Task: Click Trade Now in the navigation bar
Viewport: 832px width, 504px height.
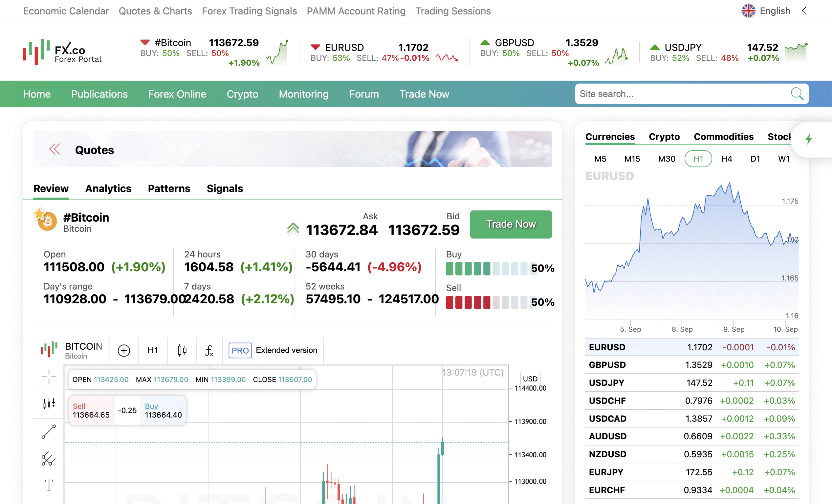Action: (424, 94)
